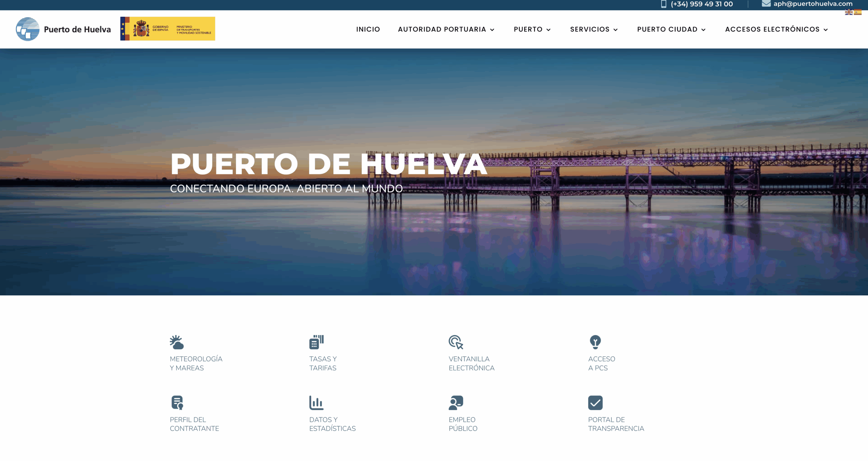Screen dimensions: 868x461
Task: Switch language with the English flag icon
Action: coord(849,12)
